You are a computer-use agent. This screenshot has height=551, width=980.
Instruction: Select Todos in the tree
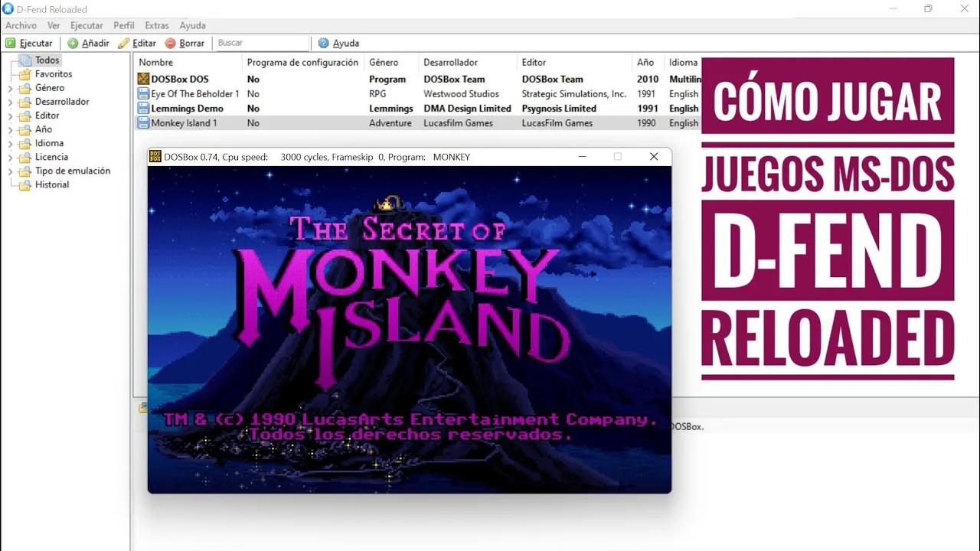(x=47, y=60)
